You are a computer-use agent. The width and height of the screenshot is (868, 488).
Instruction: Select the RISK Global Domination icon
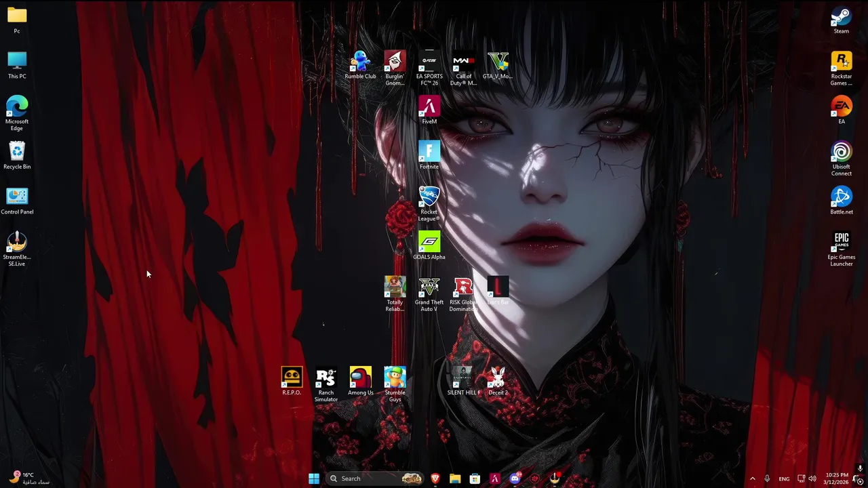[464, 294]
